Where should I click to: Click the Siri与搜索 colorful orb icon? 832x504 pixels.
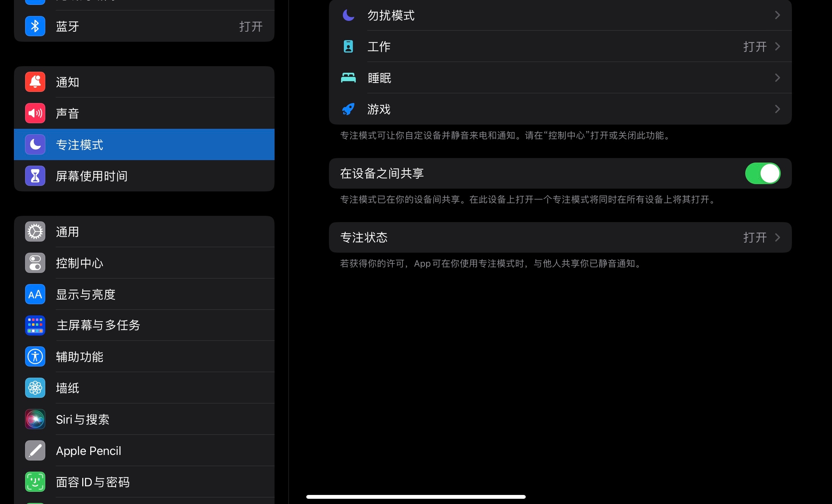(x=35, y=419)
